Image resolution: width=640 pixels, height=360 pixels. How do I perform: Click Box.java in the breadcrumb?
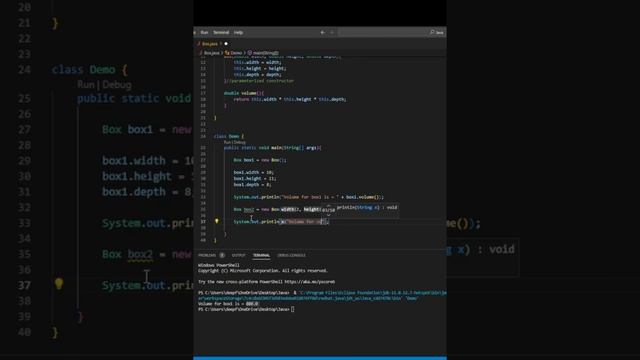(x=211, y=53)
